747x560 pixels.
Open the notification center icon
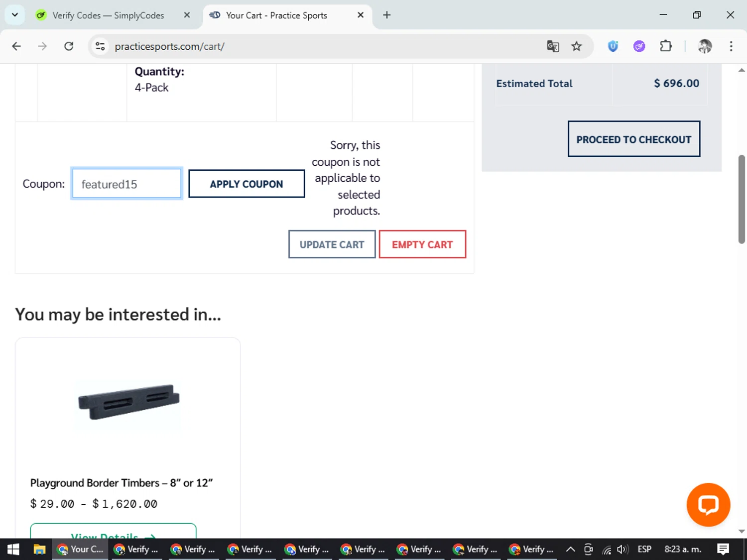(723, 549)
